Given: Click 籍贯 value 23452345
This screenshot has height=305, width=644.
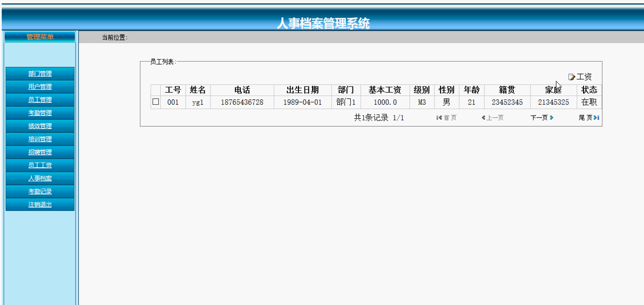Looking at the screenshot, I should click(x=507, y=102).
